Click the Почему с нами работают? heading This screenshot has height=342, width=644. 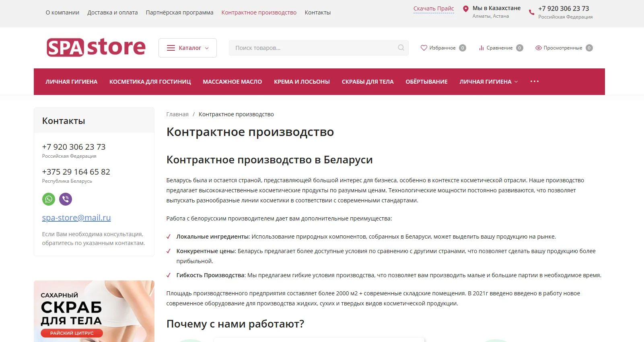pyautogui.click(x=235, y=324)
